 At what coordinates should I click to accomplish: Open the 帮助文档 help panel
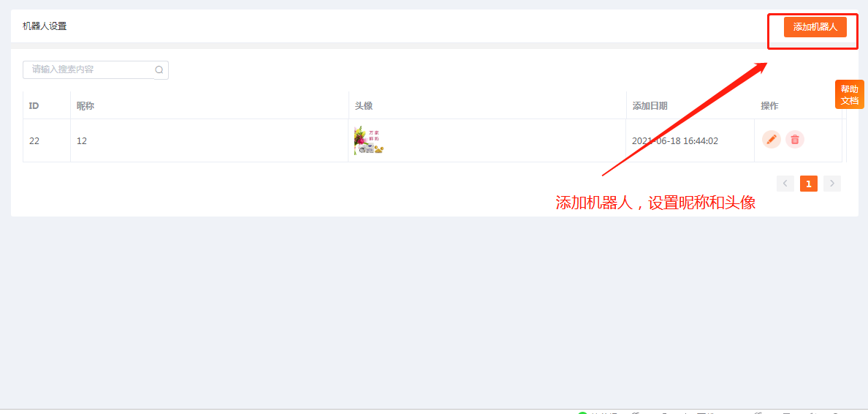point(849,94)
